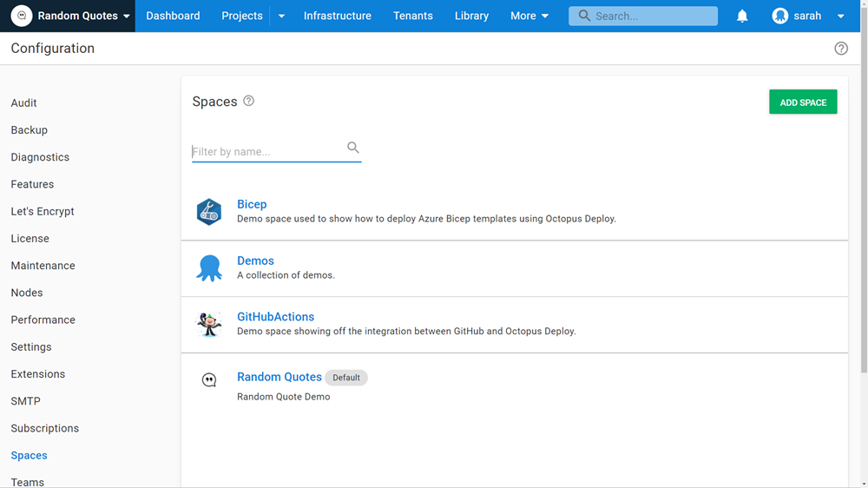Open the Projects page
This screenshot has width=868, height=488.
(242, 16)
